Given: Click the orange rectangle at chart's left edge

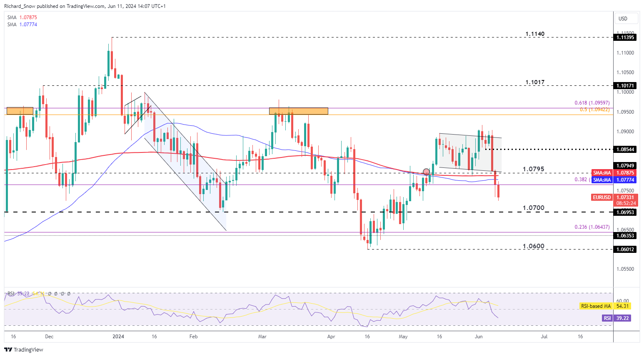Looking at the screenshot, I should pos(20,111).
